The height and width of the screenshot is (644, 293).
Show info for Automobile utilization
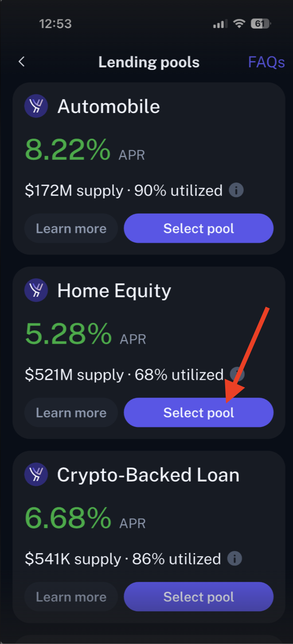(x=236, y=190)
